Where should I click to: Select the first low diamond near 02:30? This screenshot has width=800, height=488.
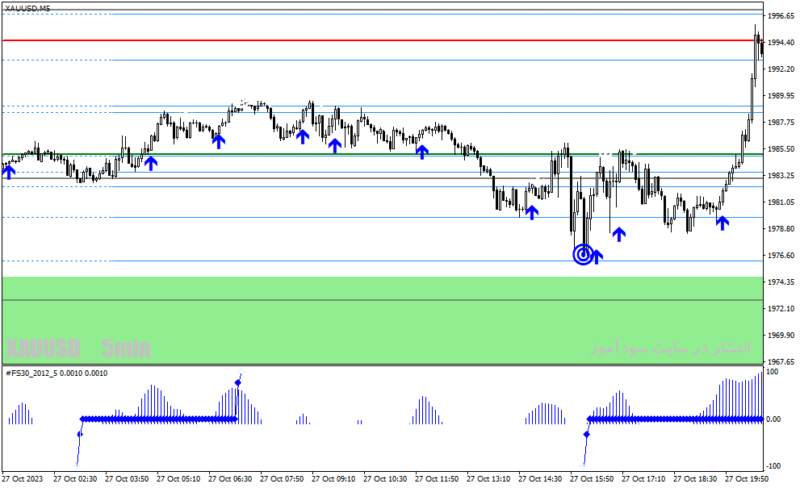tap(80, 434)
